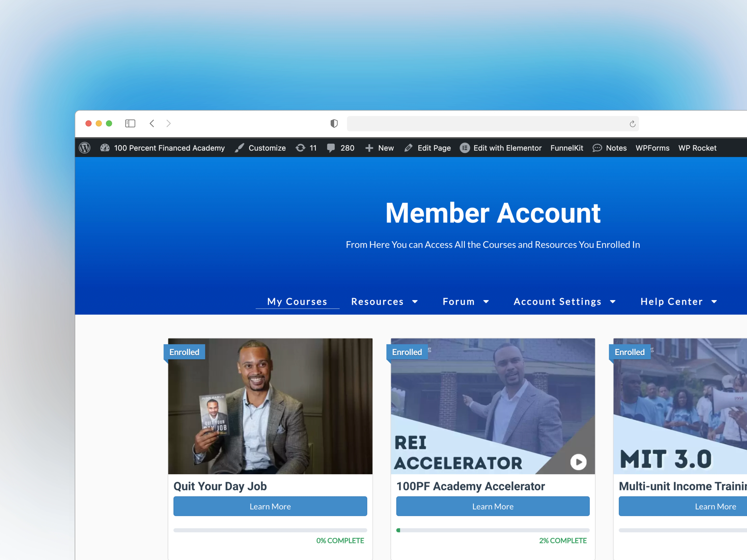747x560 pixels.
Task: Click the green window maximize button
Action: (109, 124)
